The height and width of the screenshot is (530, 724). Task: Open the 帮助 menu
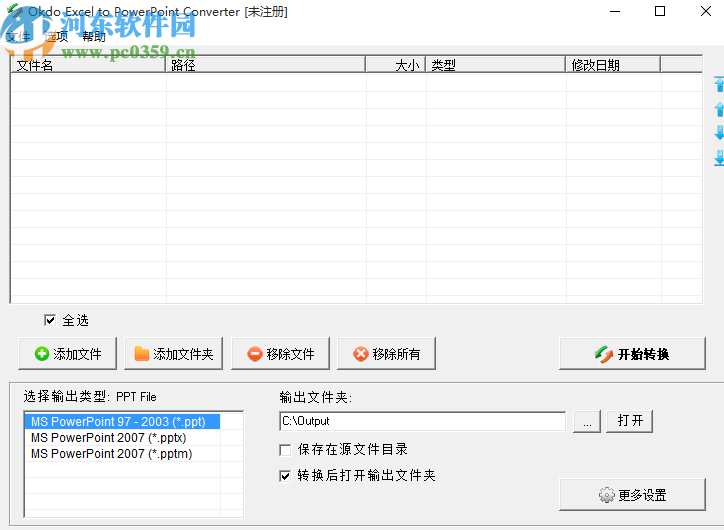94,36
